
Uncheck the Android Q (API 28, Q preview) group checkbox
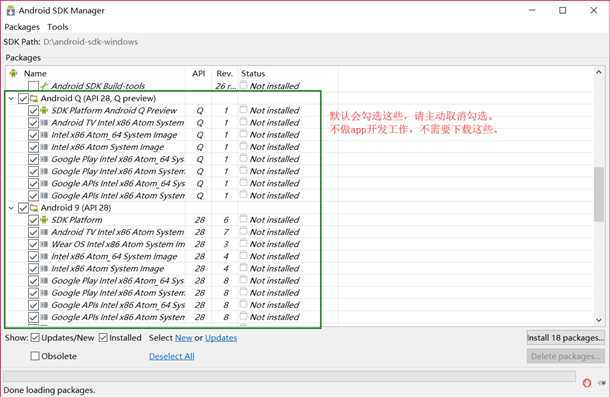[x=23, y=98]
